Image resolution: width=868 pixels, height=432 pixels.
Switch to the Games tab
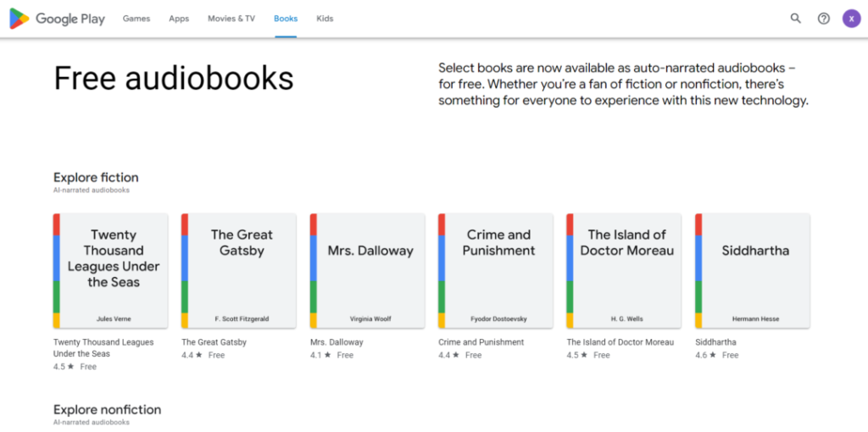(x=136, y=19)
